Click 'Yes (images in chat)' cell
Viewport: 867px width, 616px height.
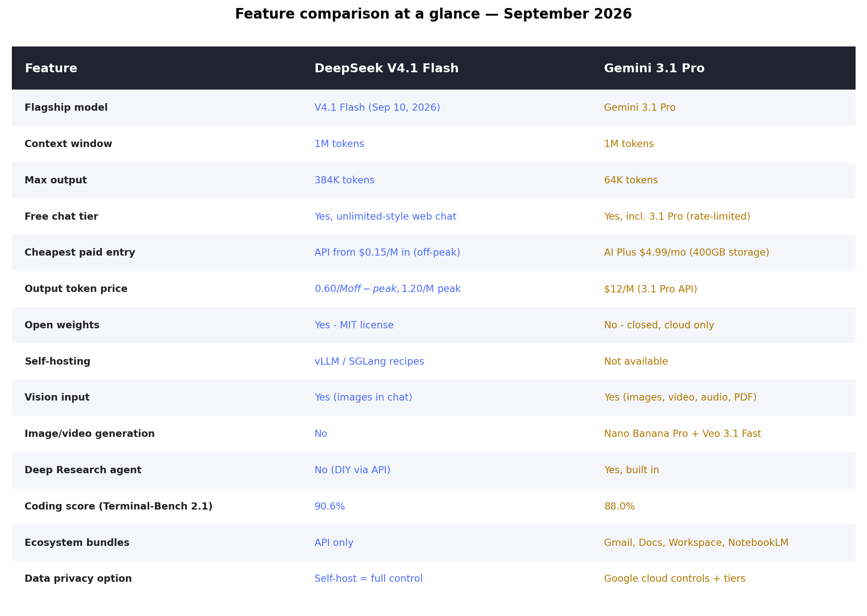coord(363,398)
